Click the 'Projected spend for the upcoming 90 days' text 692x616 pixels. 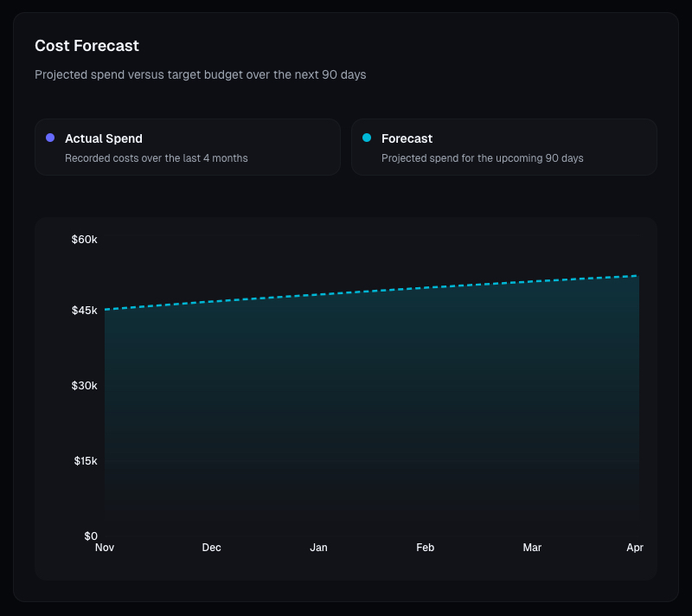[482, 158]
